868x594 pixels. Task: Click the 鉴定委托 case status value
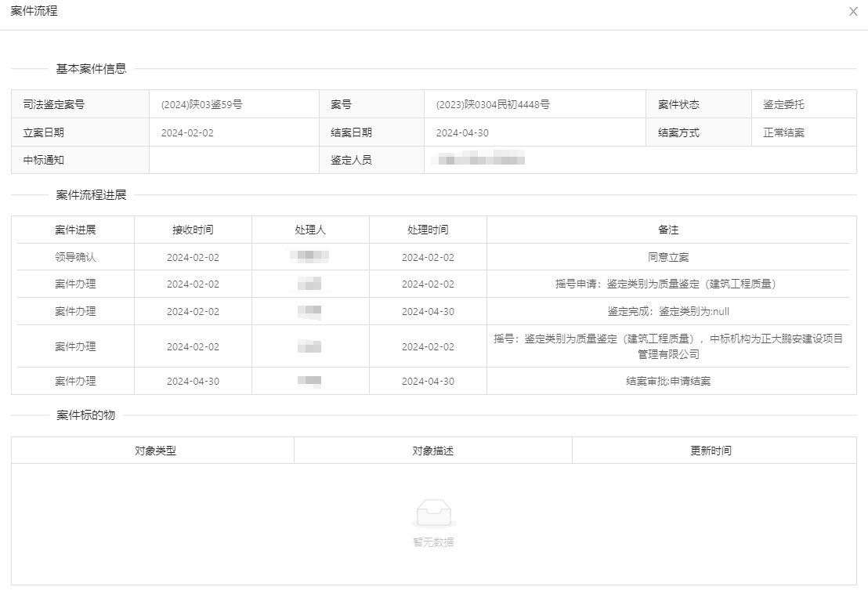click(x=783, y=104)
